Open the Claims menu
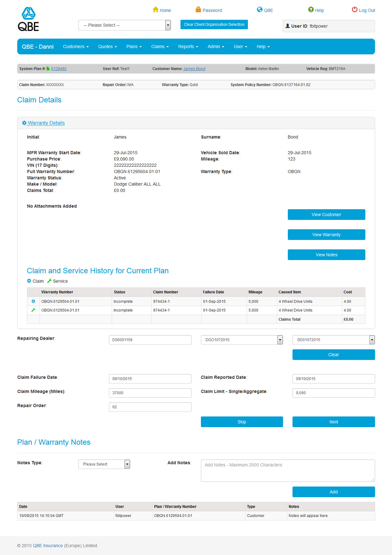 [x=160, y=47]
